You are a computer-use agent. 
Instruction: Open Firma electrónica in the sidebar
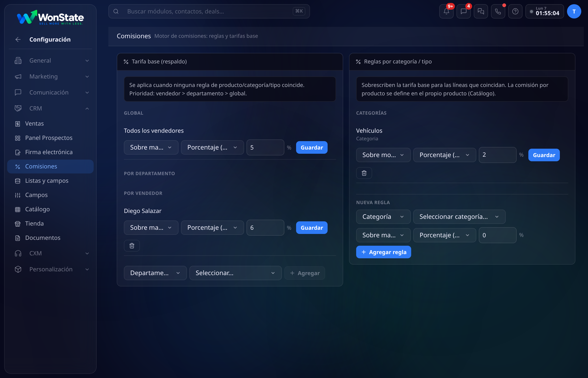click(50, 152)
